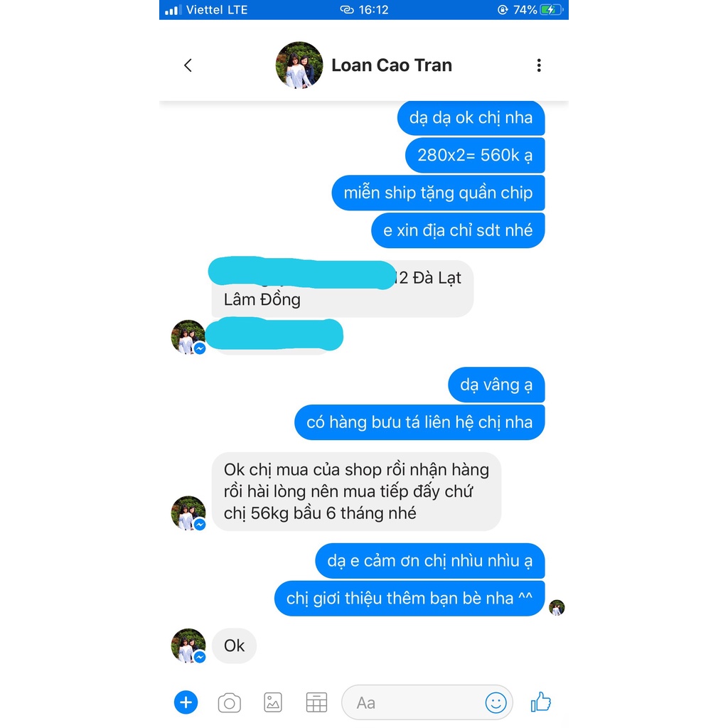This screenshot has height=728, width=728.
Task: Tap the blue plus button
Action: point(186,702)
